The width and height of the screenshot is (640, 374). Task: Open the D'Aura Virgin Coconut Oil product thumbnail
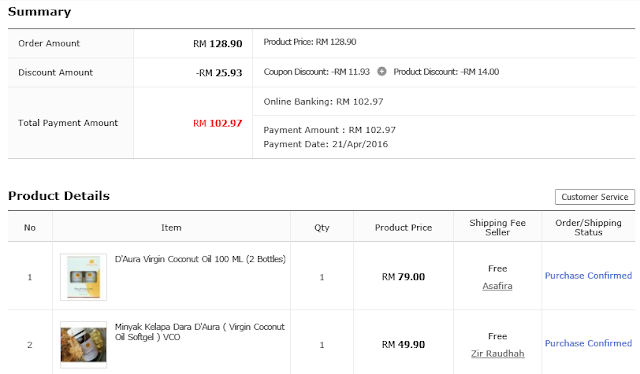(x=83, y=277)
